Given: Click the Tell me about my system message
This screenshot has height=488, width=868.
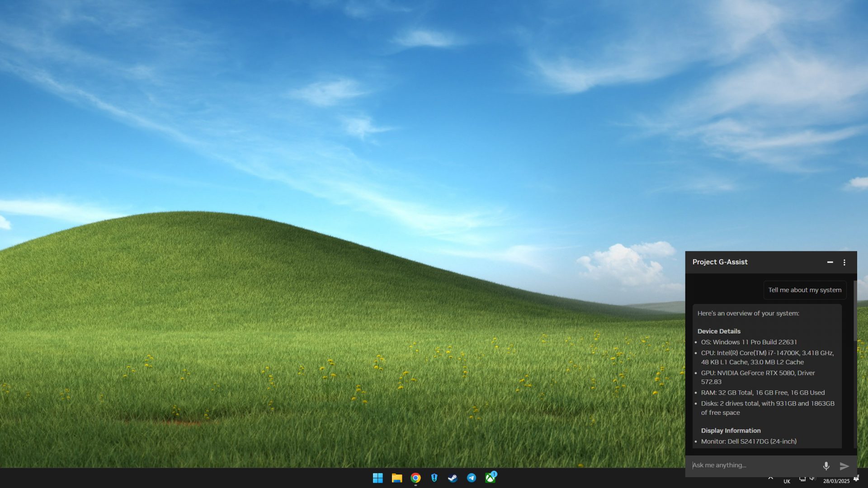Looking at the screenshot, I should click(x=805, y=290).
